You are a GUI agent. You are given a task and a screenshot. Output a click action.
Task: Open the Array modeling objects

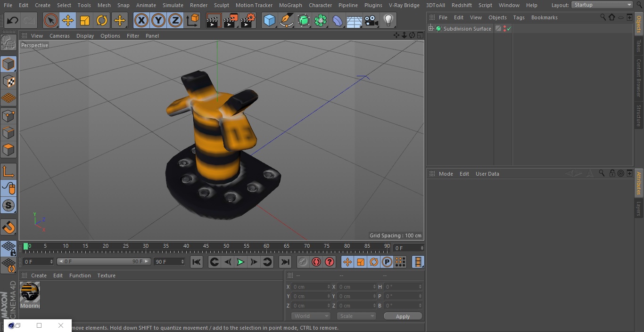321,20
